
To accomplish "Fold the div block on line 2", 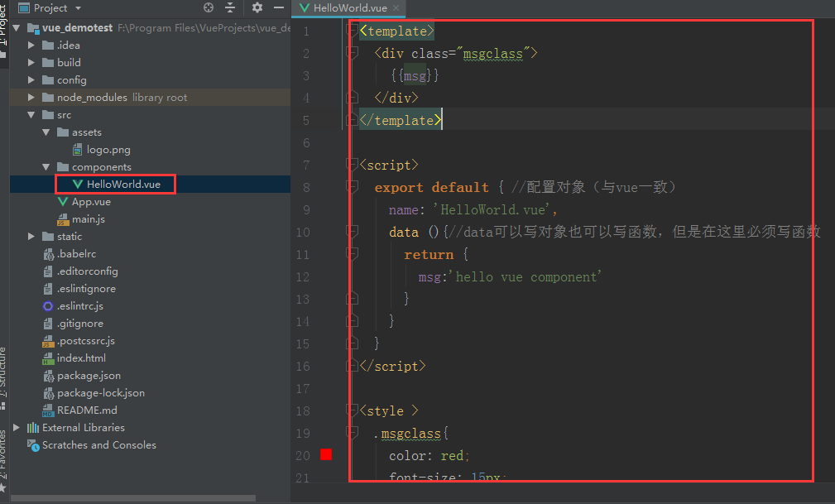I will [352, 53].
